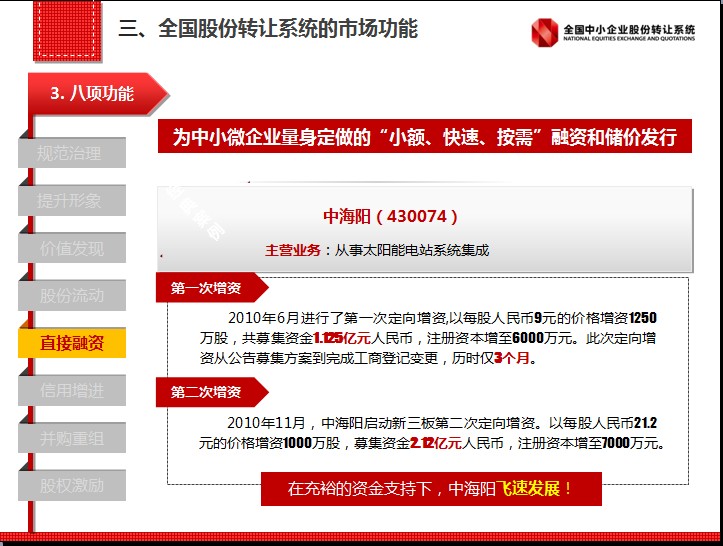The width and height of the screenshot is (723, 546).
Task: Click the text 2010年6月进行了第一次定向增资
Action: click(337, 318)
